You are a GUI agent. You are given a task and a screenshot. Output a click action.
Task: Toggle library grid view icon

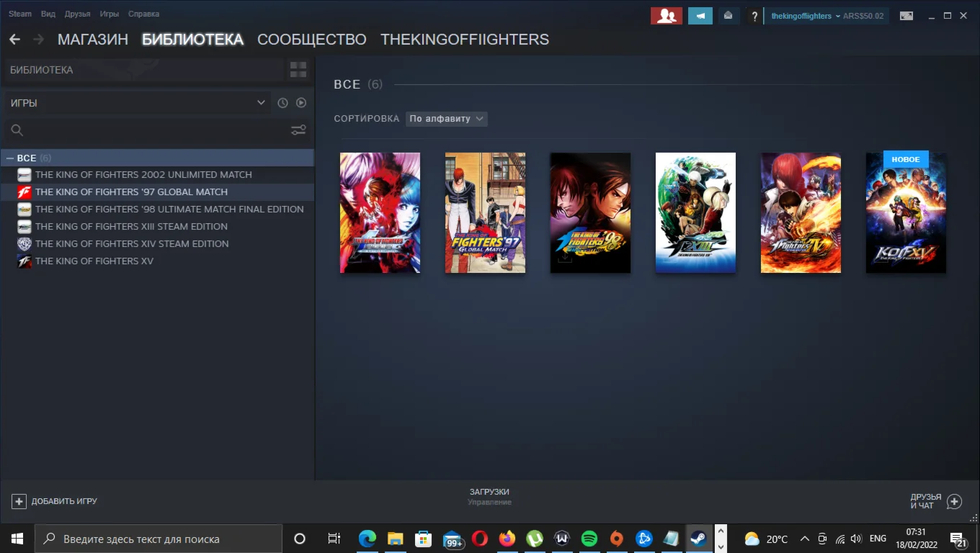(298, 70)
